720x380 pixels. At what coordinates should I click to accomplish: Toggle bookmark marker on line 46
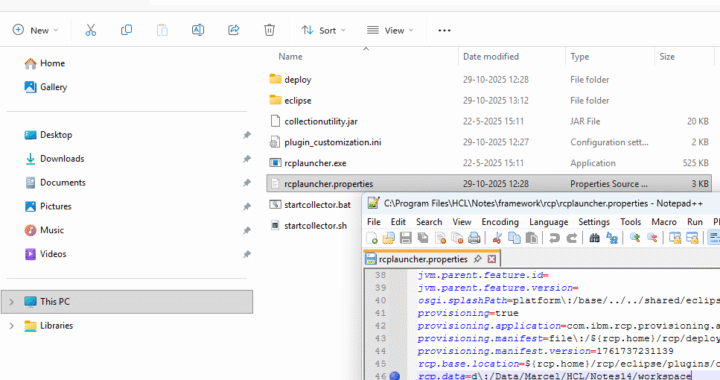[x=394, y=376]
